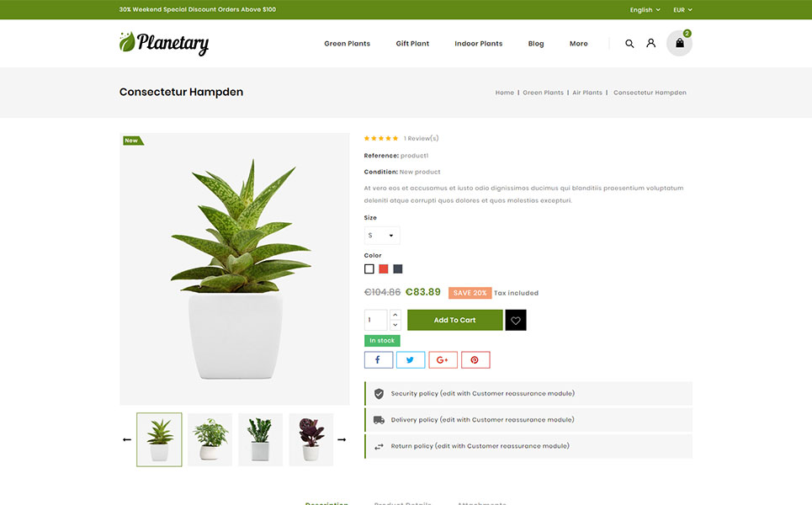Select the red color swatch
Screen dimensions: 812x505
pos(383,268)
